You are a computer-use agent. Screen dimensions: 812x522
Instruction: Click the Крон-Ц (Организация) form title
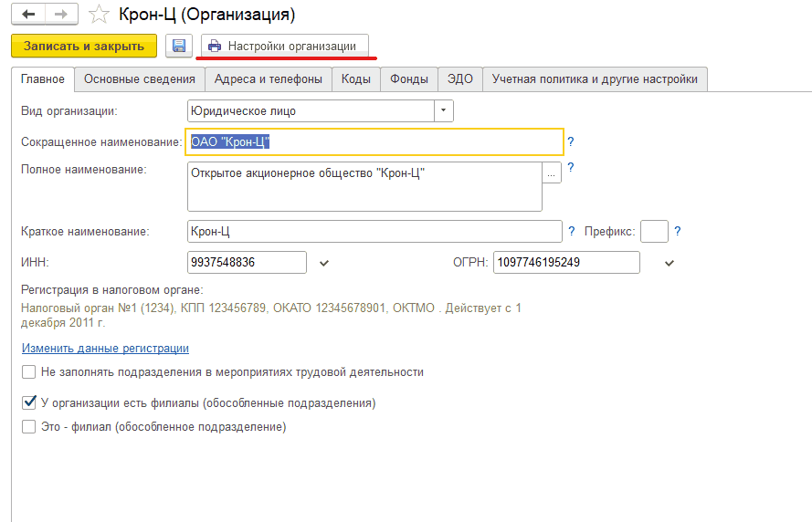click(x=206, y=15)
